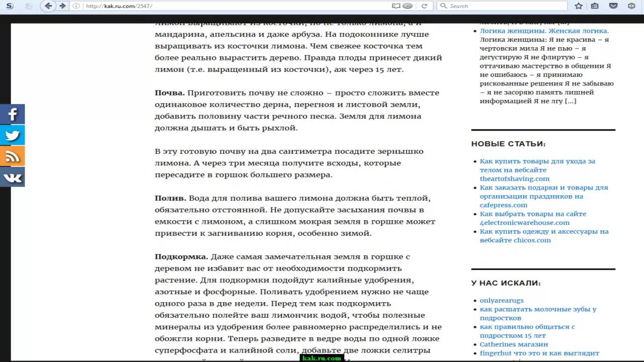Reload the page with the refresh icon
644x362 pixels.
(424, 6)
